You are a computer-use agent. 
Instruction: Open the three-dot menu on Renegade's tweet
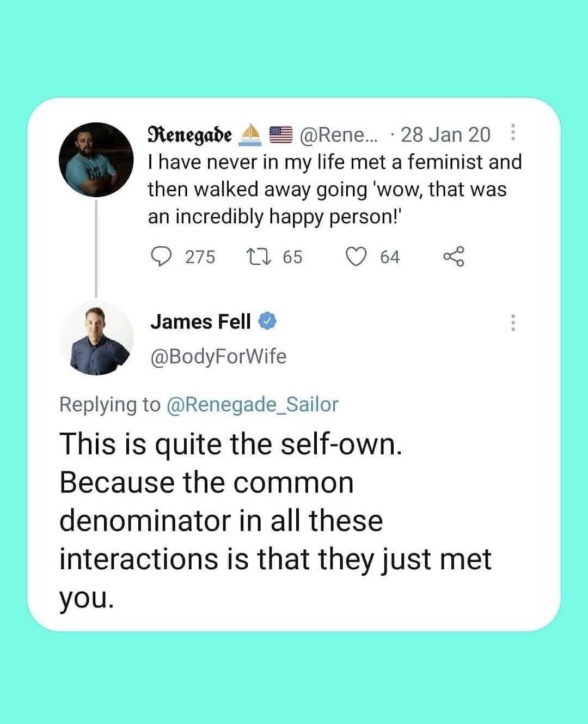pyautogui.click(x=512, y=133)
